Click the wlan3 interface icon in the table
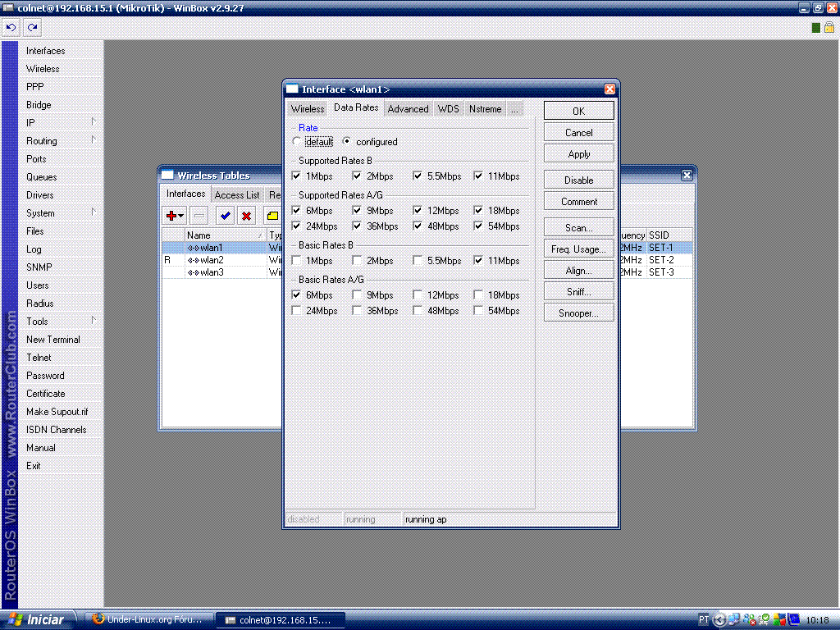840x630 pixels. (x=193, y=272)
